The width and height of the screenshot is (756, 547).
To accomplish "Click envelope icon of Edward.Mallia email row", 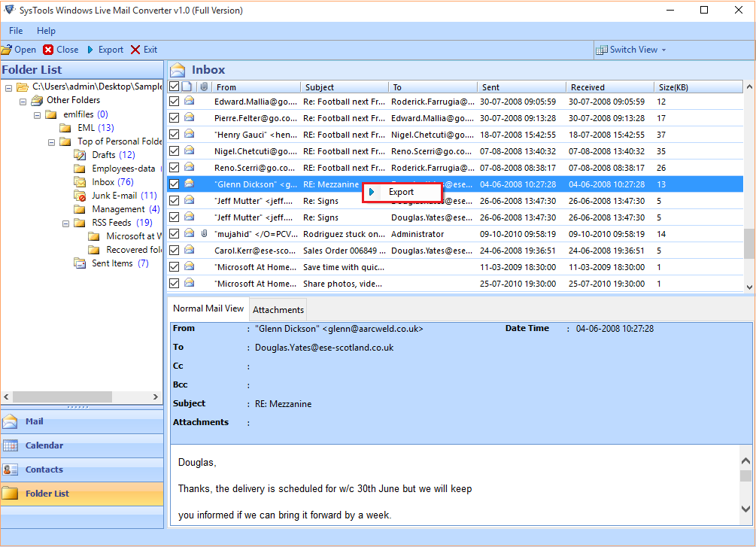I will (x=189, y=101).
